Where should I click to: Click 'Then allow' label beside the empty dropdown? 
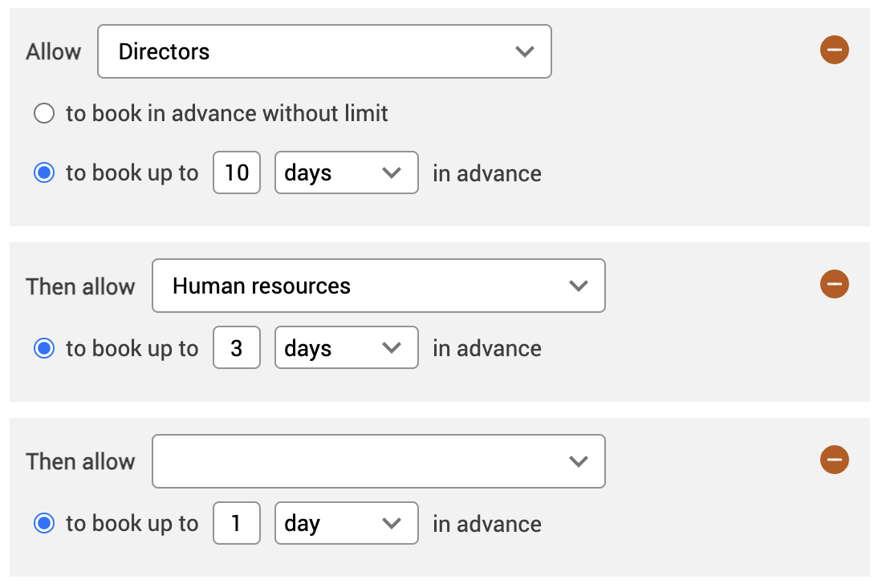pyautogui.click(x=80, y=461)
